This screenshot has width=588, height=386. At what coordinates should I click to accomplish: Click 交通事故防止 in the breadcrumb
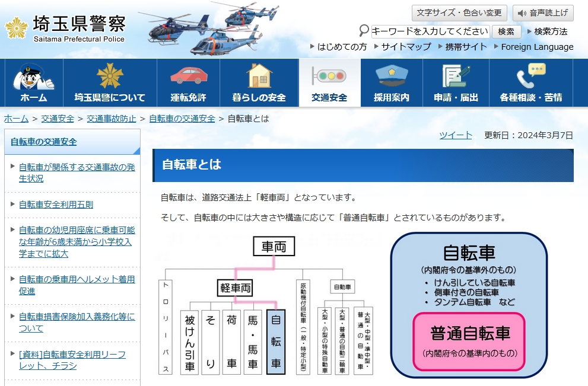(112, 119)
